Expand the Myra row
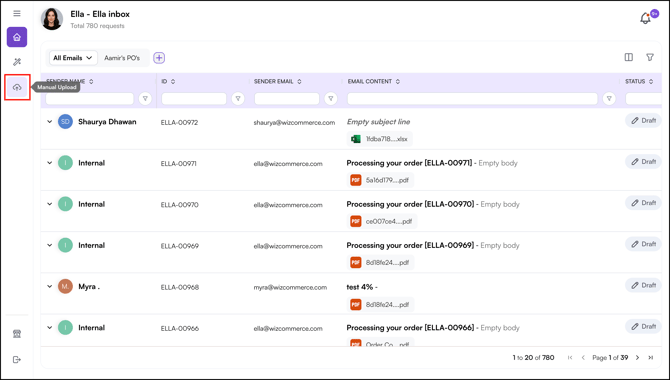This screenshot has width=670, height=380. click(x=50, y=286)
